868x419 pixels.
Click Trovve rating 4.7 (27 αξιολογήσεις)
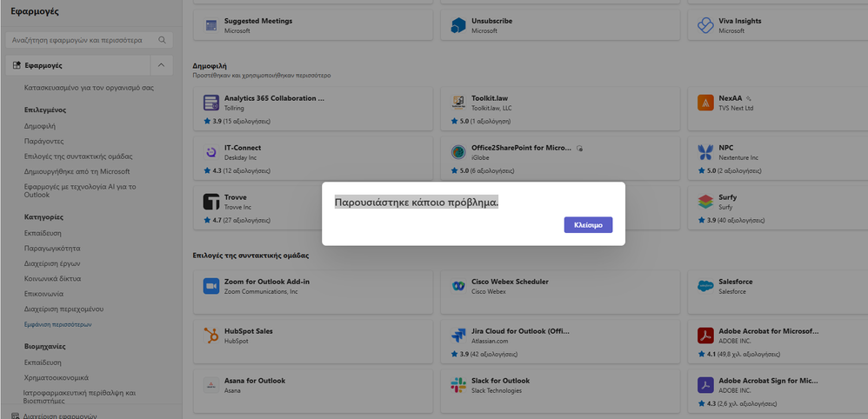pos(237,220)
